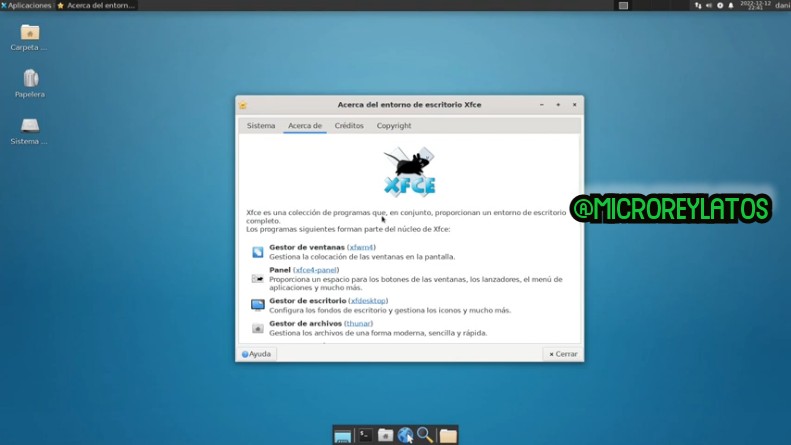
Task: Open the network connection tray icon
Action: [x=698, y=6]
